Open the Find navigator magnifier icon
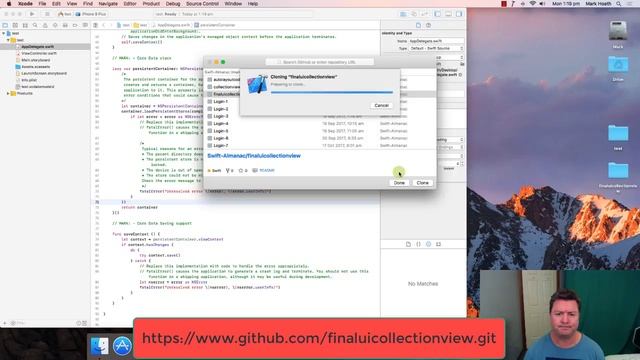The image size is (640, 360). [35, 25]
